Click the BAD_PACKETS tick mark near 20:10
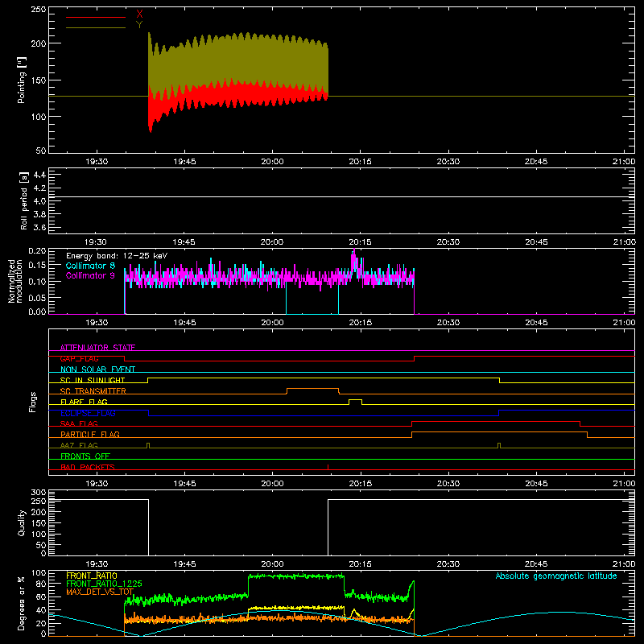Screen dimensions: 644x644 click(328, 467)
